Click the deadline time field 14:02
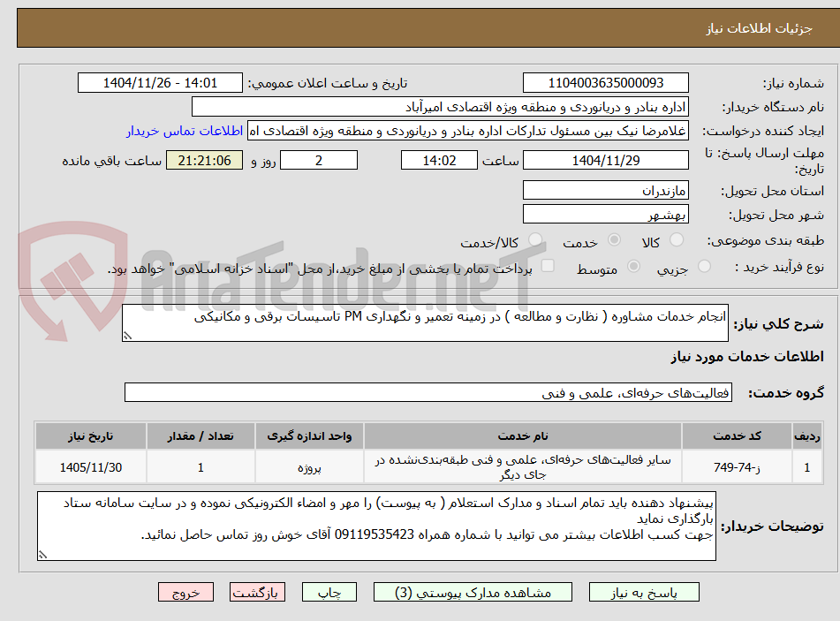The image size is (840, 621). coord(439,160)
